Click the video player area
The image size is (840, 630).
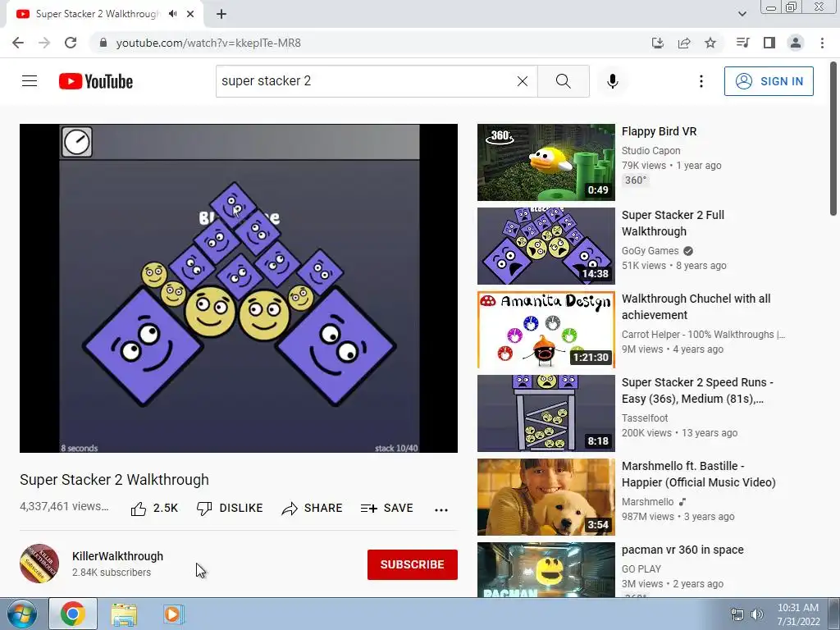[x=239, y=288]
